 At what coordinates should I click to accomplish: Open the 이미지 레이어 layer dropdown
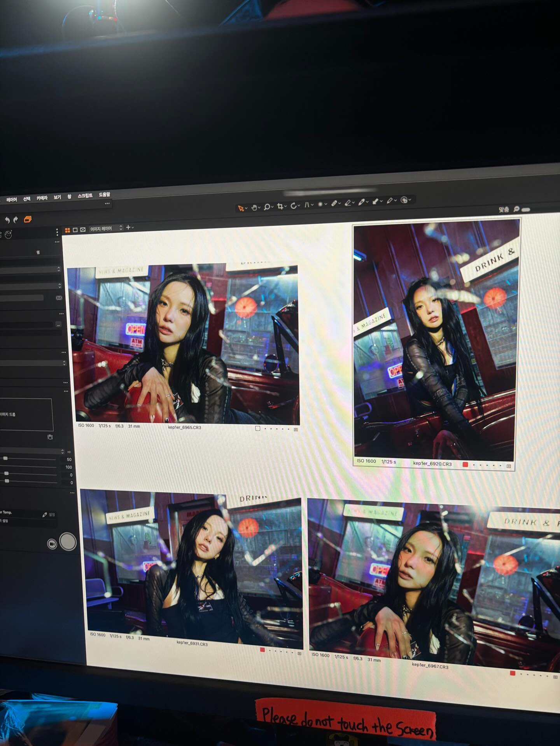click(106, 228)
